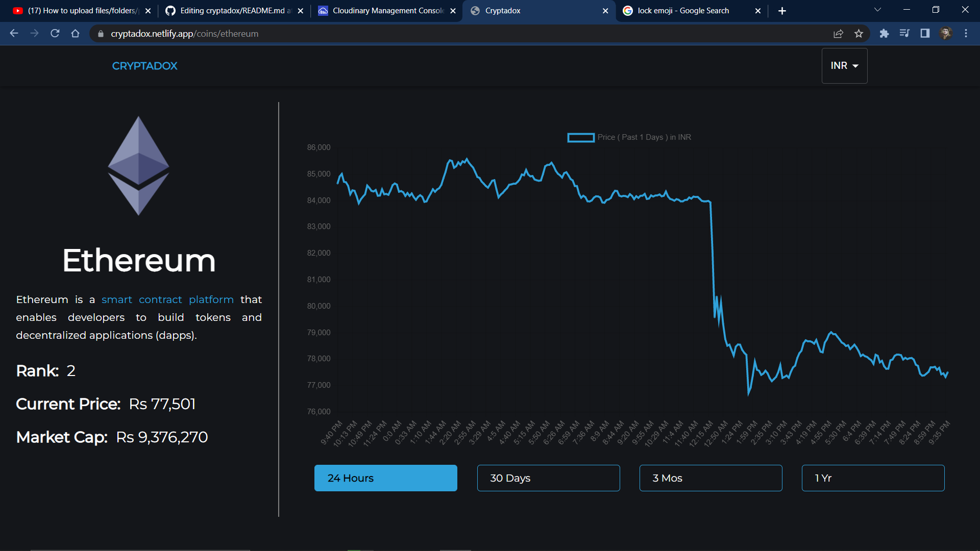This screenshot has width=980, height=551.
Task: Open the Chrome three-dot menu
Action: pos(966,34)
